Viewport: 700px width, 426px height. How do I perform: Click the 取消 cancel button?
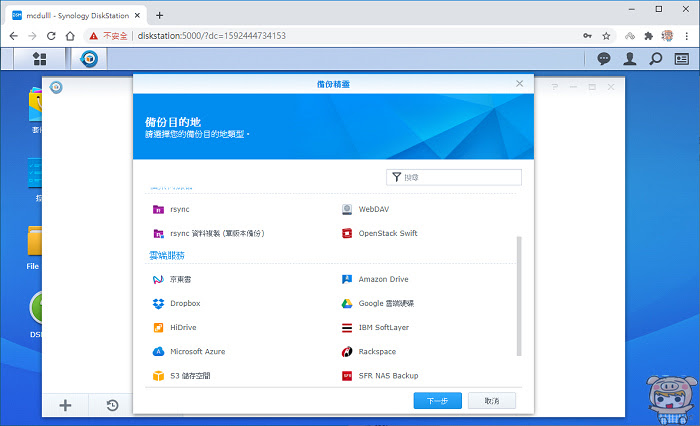[x=492, y=401]
